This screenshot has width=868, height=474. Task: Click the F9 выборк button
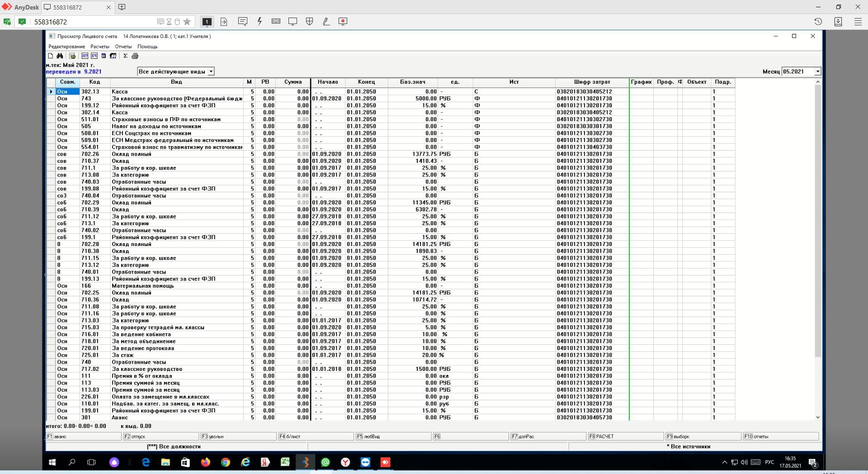coord(703,436)
